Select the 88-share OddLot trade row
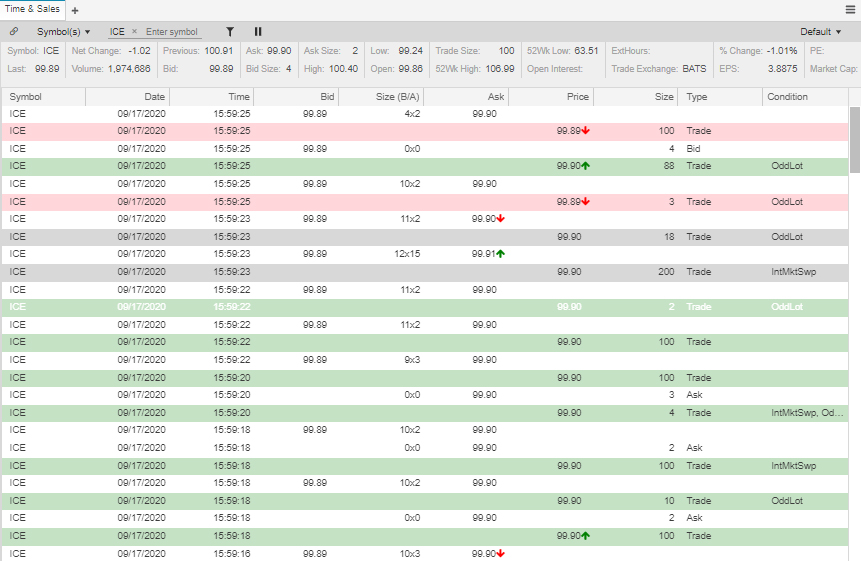Viewport: 861px width, 561px height. coord(425,166)
